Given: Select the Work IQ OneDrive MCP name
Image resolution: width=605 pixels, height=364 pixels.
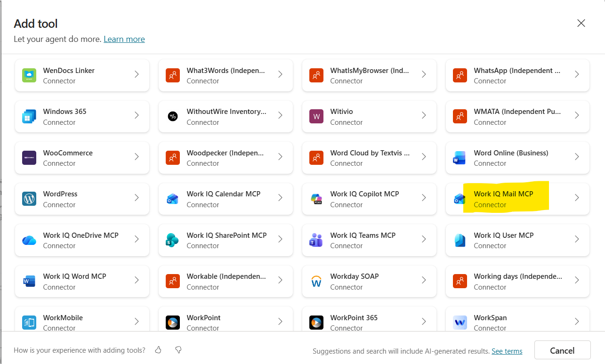Looking at the screenshot, I should point(81,235).
